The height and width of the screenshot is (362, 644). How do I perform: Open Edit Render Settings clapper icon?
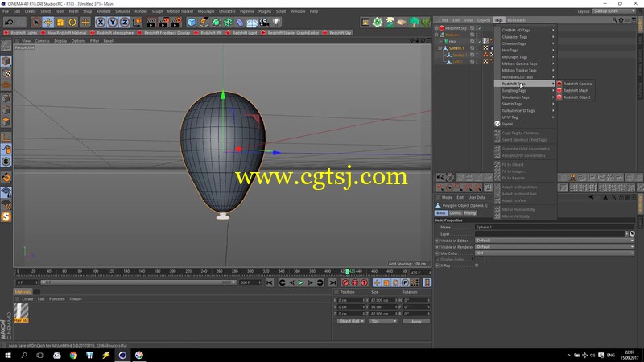pos(176,23)
